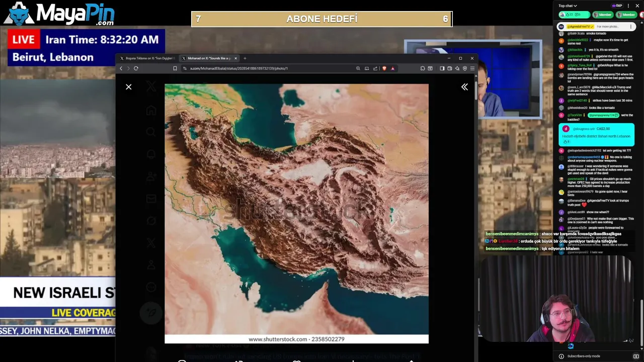Open the Brave Rewards triangle icon
644x362 pixels.
point(393,68)
